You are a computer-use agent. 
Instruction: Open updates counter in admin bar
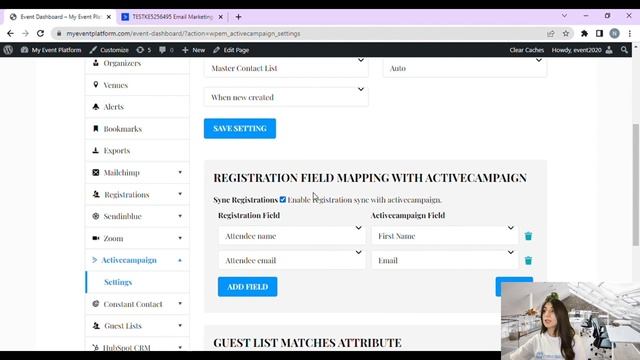pyautogui.click(x=143, y=50)
